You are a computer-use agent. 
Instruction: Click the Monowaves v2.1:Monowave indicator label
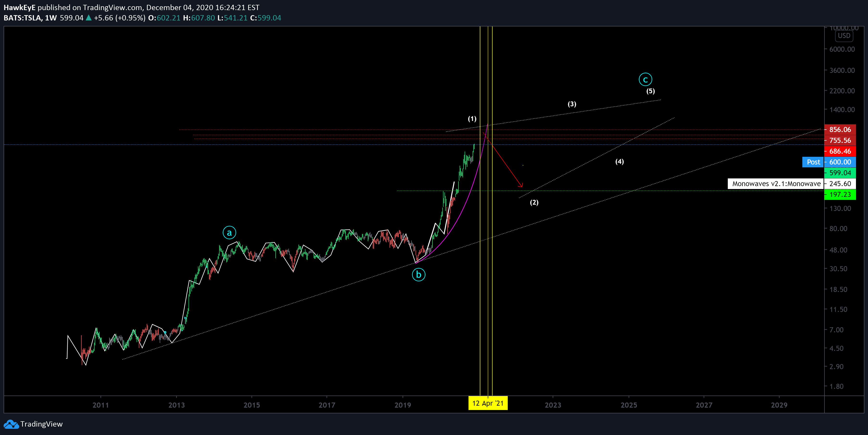point(776,184)
